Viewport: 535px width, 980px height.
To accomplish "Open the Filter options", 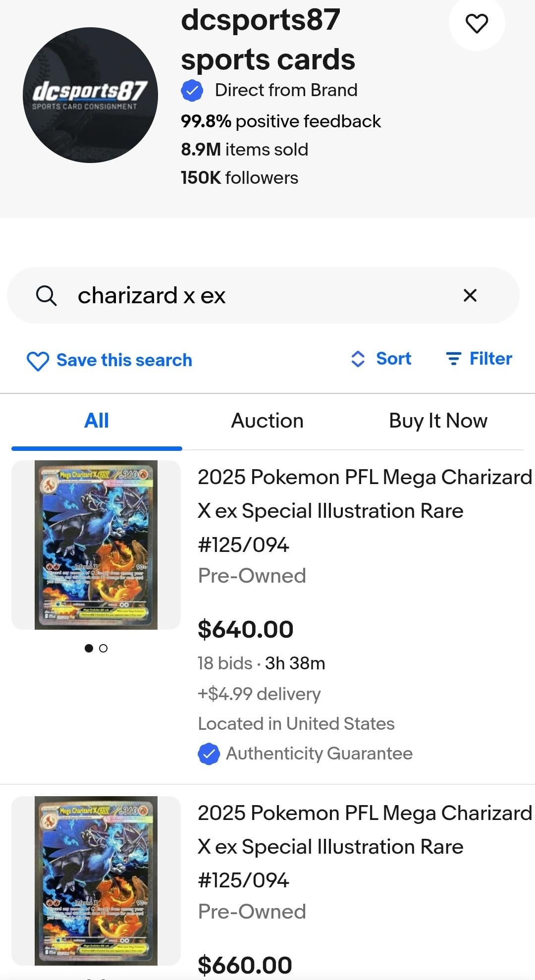I will tap(479, 359).
